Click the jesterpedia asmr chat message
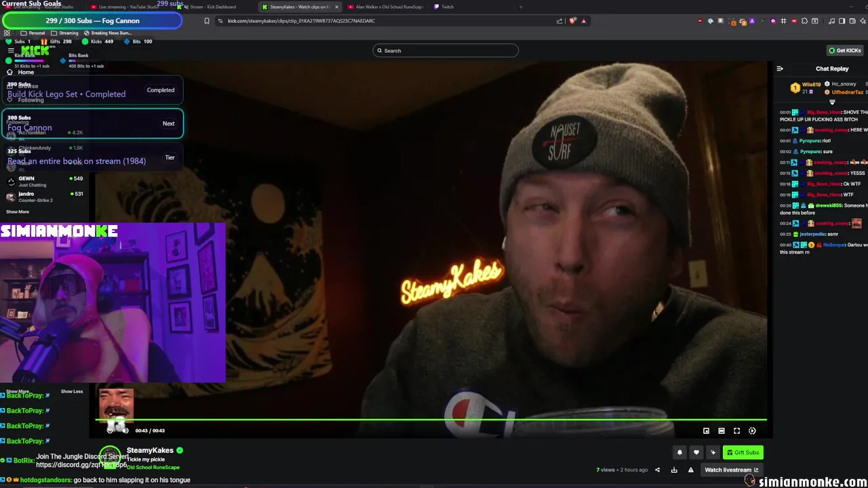Viewport: 868px width, 488px height. click(x=809, y=234)
